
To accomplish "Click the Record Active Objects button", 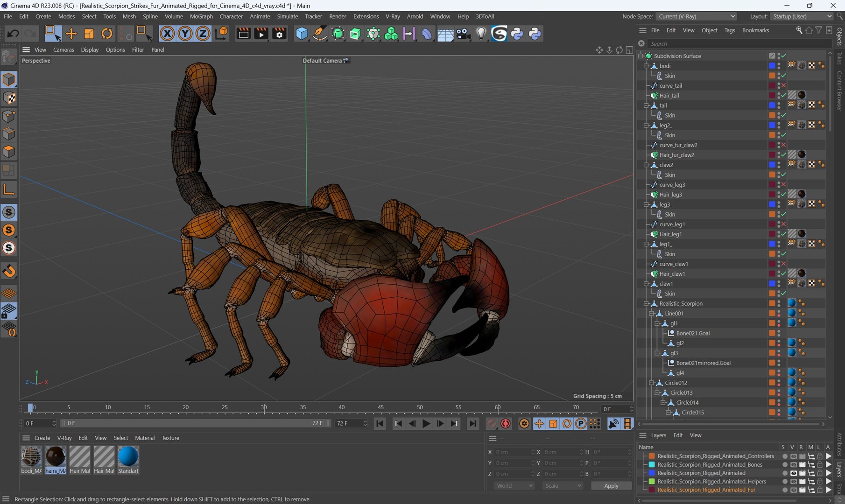I will pyautogui.click(x=491, y=423).
